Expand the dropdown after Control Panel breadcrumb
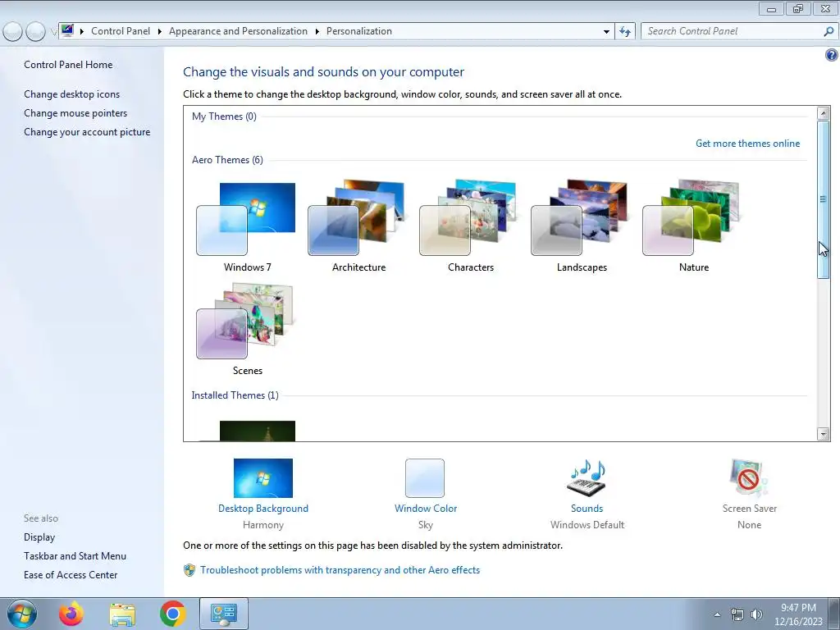Screen dimensions: 840x630 click(160, 32)
